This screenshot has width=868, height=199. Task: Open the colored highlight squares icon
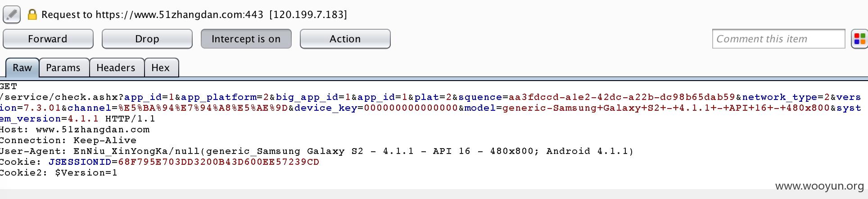click(x=859, y=39)
